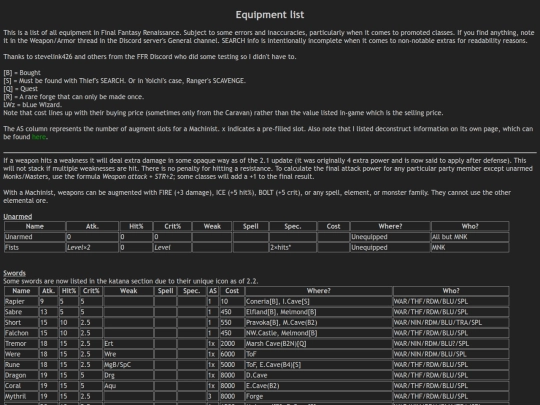Click the "Name" header in Swords table

tap(21, 291)
